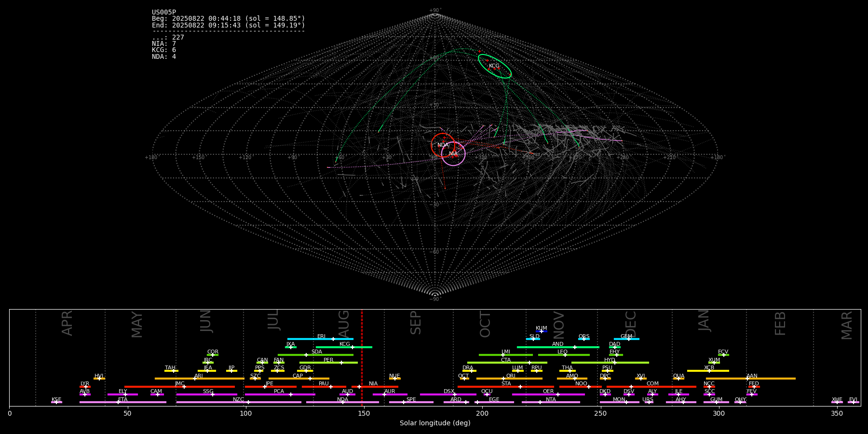Viewport: 868px width, 434px height.
Task: Click the QUA orange shower bar
Action: click(678, 379)
